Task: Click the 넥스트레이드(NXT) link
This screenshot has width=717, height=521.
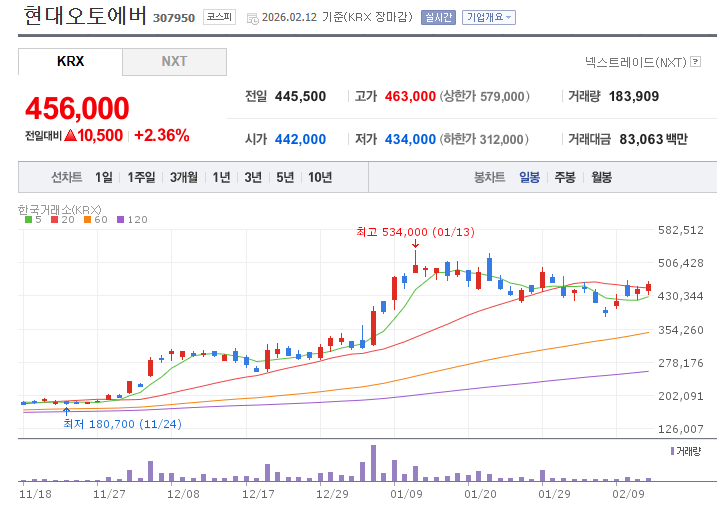Action: [x=636, y=62]
